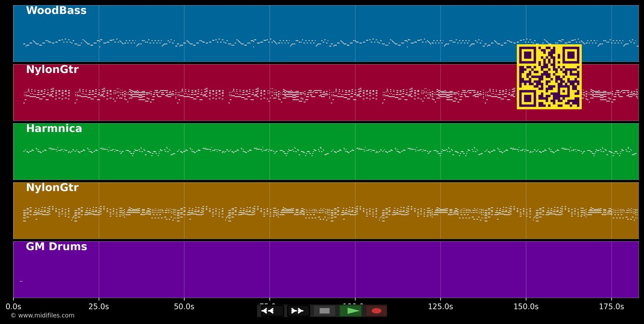This screenshot has width=644, height=324.
Task: Start playback with the green play button
Action: point(351,311)
